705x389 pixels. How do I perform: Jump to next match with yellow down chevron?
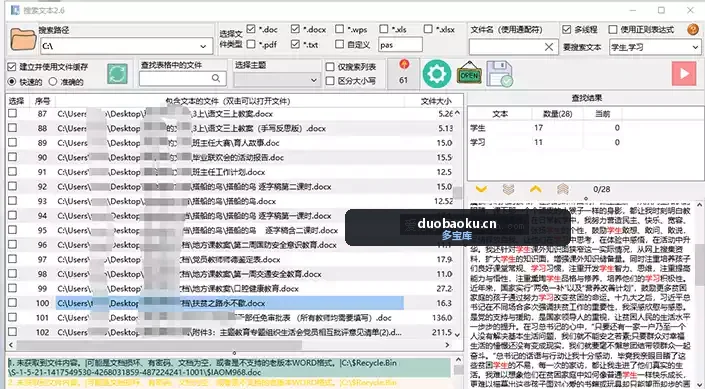pos(481,189)
